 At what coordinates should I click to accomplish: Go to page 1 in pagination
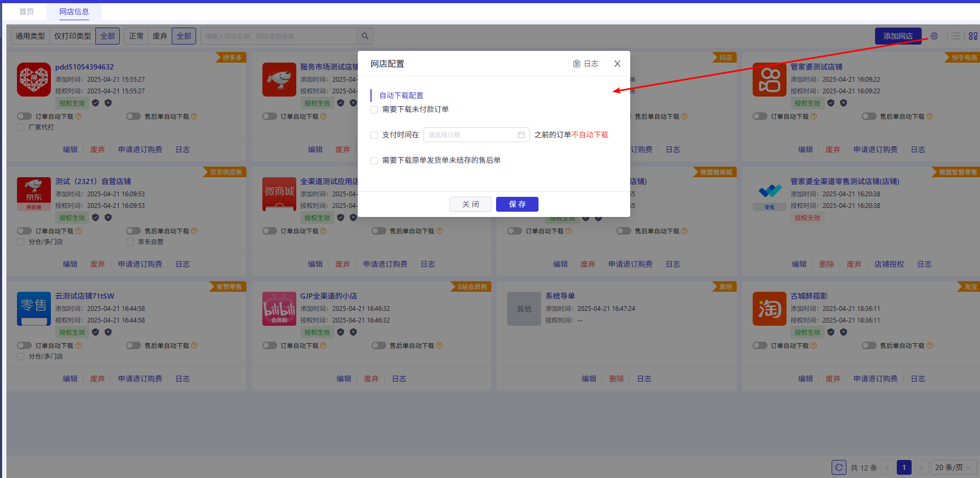click(x=904, y=467)
